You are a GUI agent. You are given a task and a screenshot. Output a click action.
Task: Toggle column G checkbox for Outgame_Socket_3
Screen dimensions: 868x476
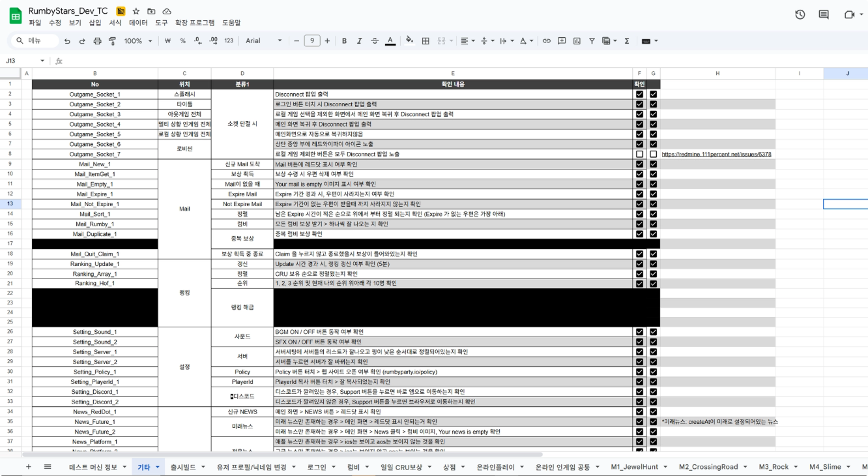(x=653, y=114)
